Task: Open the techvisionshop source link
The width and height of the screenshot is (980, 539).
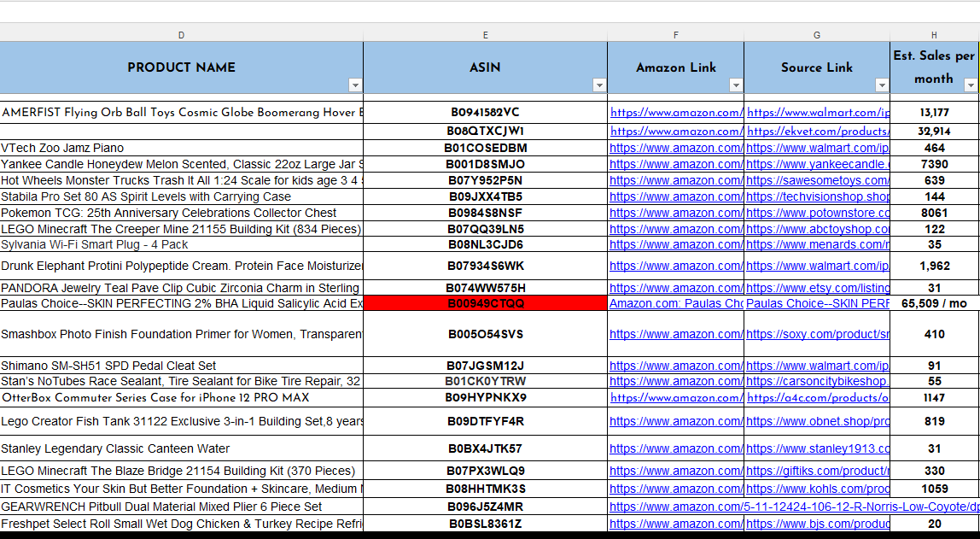Action: 818,196
